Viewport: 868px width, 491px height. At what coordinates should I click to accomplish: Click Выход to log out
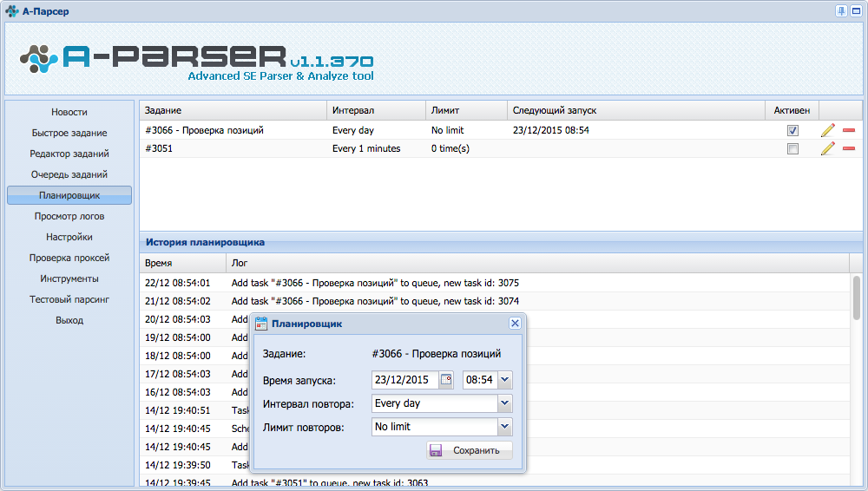[69, 320]
